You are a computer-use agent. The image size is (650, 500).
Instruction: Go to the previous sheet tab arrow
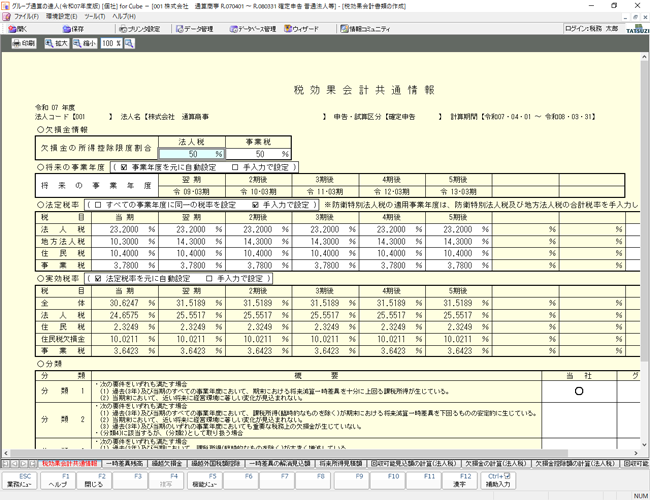[x=15, y=464]
